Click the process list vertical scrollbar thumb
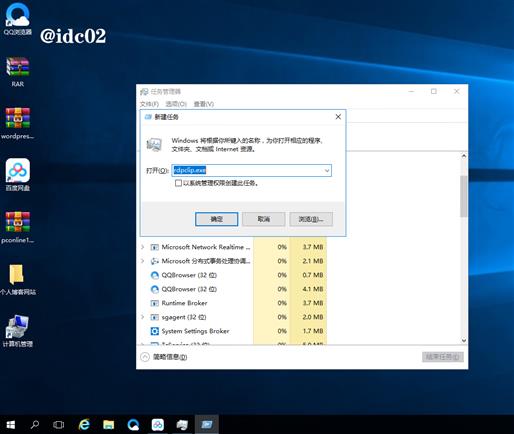514x434 pixels. point(464,196)
